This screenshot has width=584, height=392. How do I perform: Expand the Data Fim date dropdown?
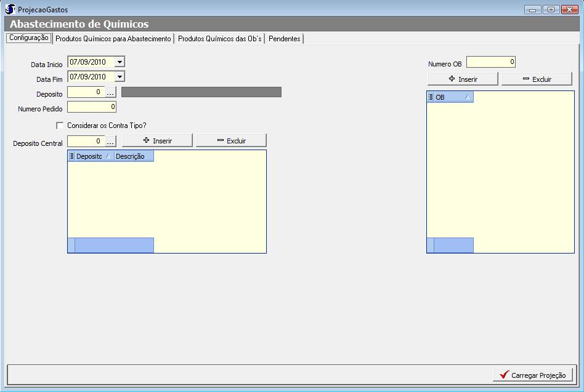pos(120,77)
